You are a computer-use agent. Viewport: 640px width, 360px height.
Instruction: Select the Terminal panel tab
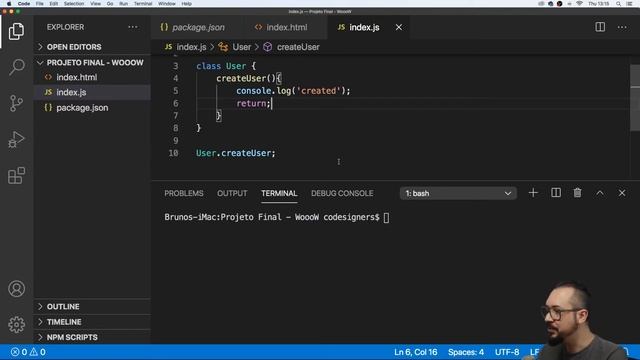279,193
